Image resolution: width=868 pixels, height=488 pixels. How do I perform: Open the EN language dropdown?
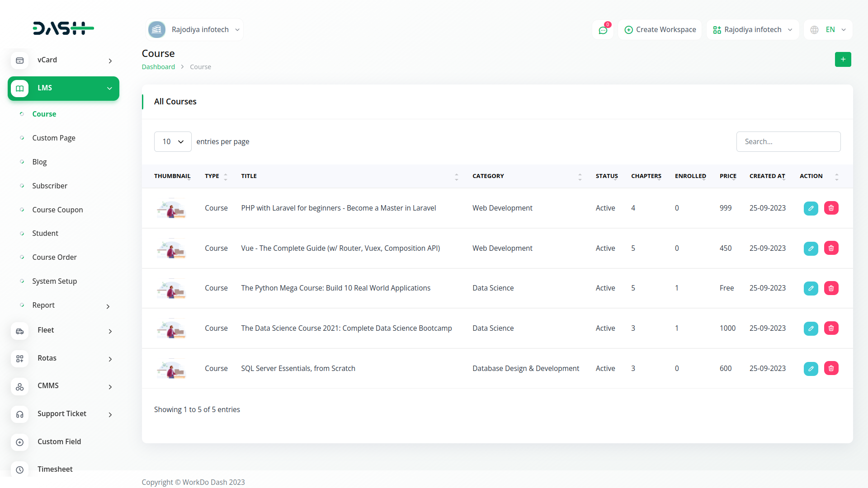[x=828, y=30]
